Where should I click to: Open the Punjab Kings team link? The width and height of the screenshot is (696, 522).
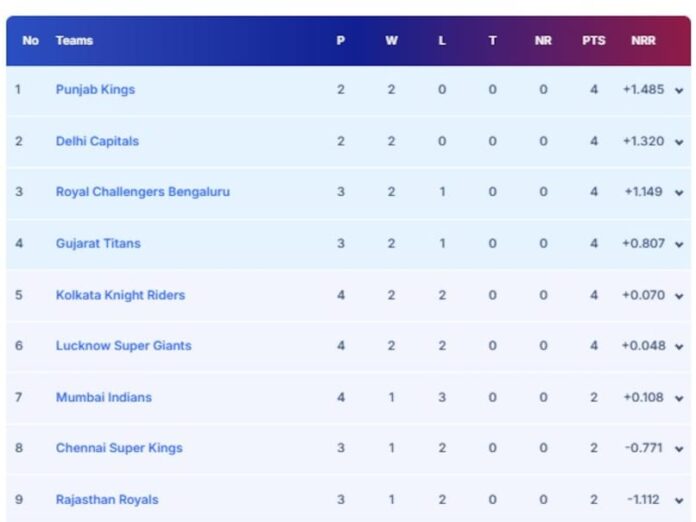(95, 90)
